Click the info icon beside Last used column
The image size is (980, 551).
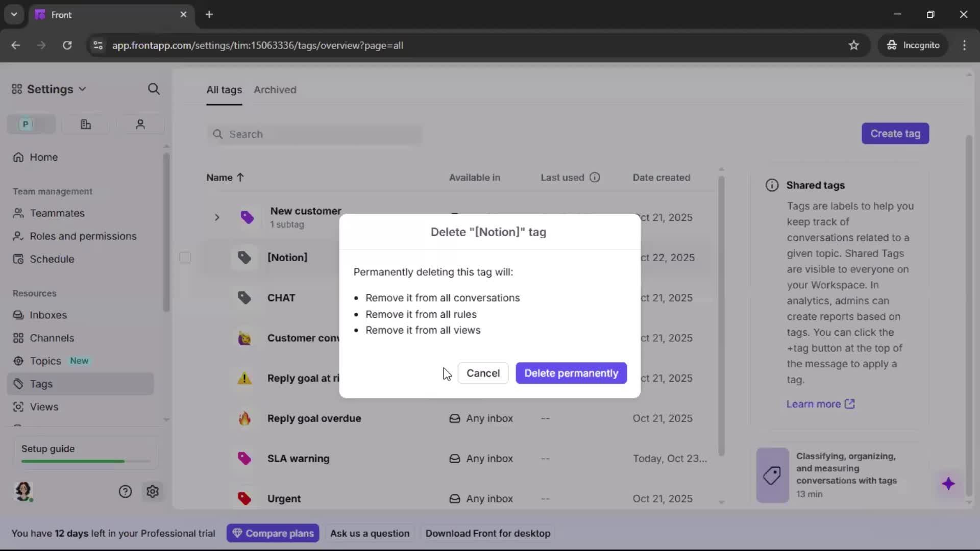[x=595, y=177]
